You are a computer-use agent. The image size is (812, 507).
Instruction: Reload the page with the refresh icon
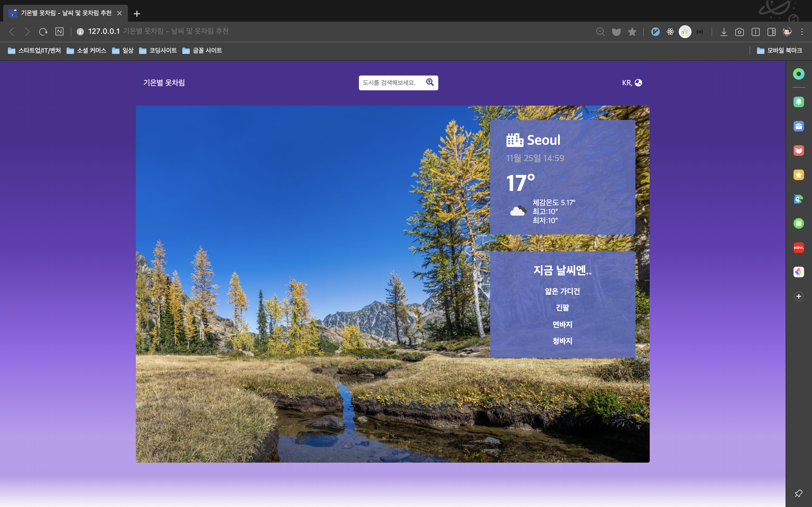click(43, 31)
